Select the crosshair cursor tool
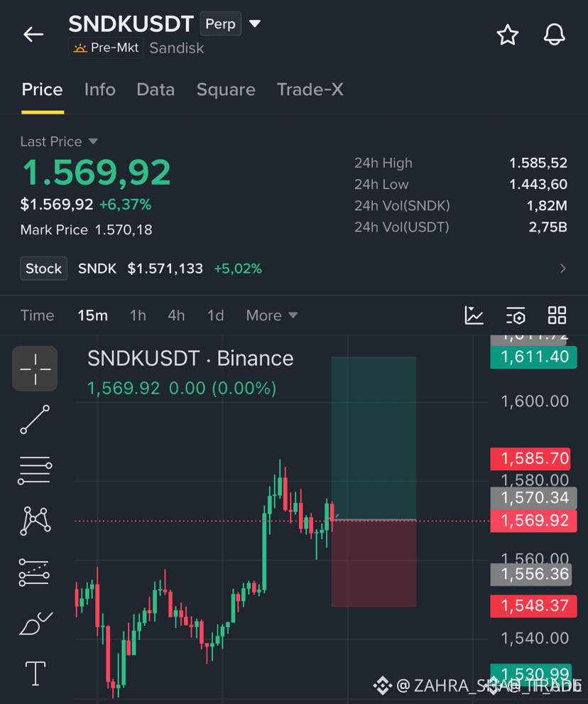 (x=35, y=369)
